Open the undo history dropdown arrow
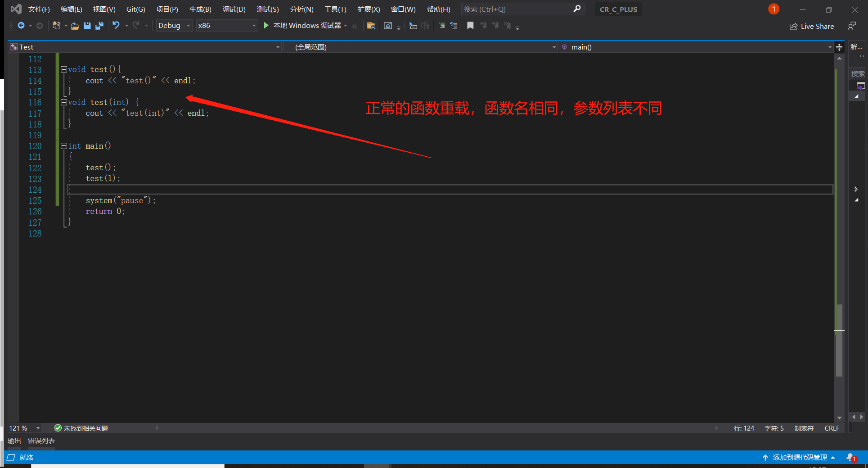868x468 pixels. (127, 26)
